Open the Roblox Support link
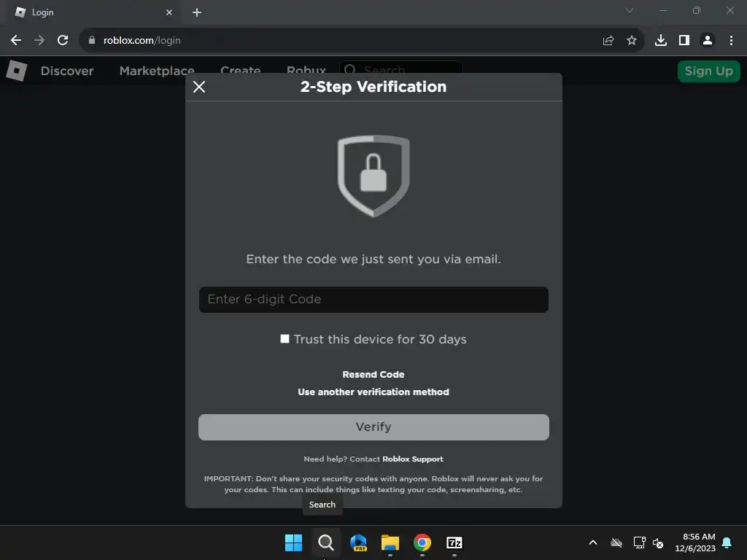The width and height of the screenshot is (747, 560). pyautogui.click(x=413, y=459)
